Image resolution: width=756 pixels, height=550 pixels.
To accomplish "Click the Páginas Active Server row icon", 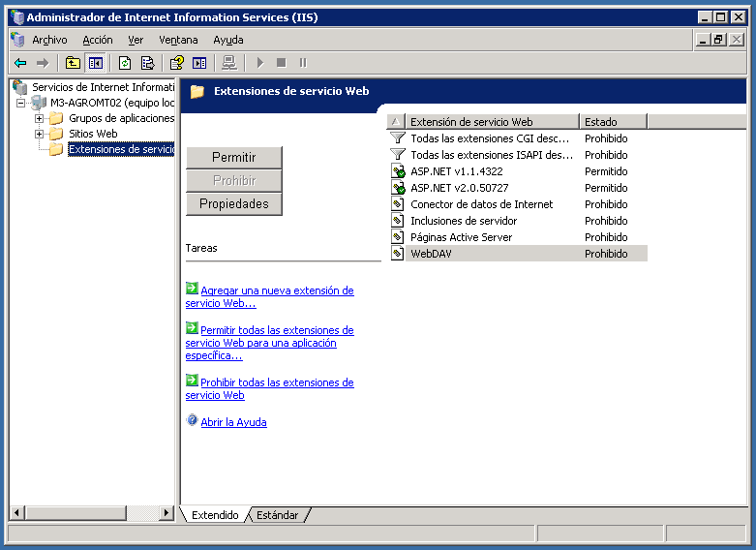I will (x=397, y=237).
